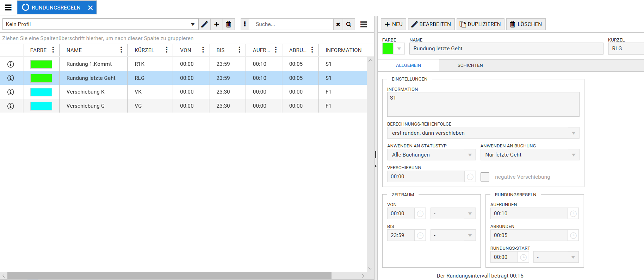The height and width of the screenshot is (280, 644).
Task: Open ABRU... column menu dots
Action: (312, 50)
